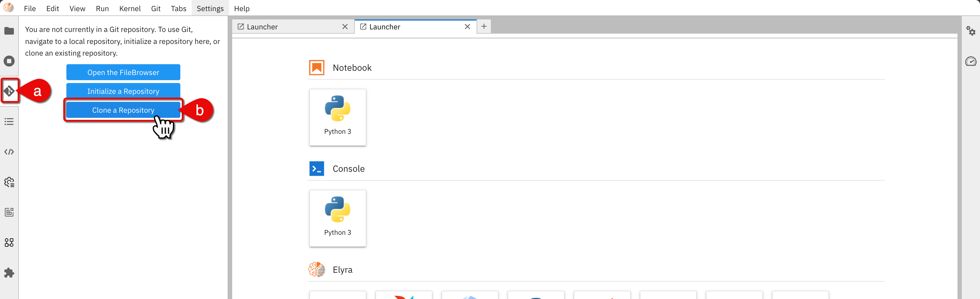Click the Initialize a Repository button
Viewport: 980px width, 299px height.
123,91
